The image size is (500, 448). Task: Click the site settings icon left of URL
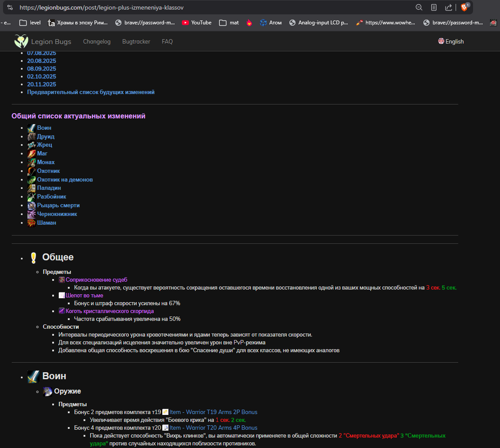(x=10, y=7)
